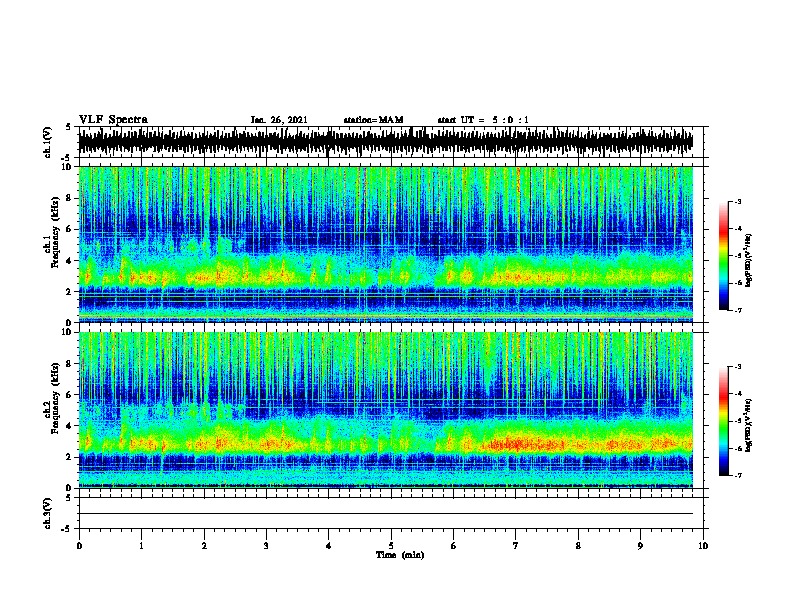792x612 pixels.
Task: Click the ch.1 spectrogram color scale bar
Action: coord(723,256)
